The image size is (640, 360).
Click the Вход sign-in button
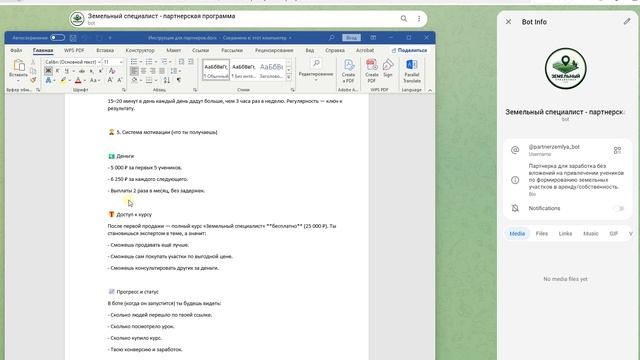(351, 38)
